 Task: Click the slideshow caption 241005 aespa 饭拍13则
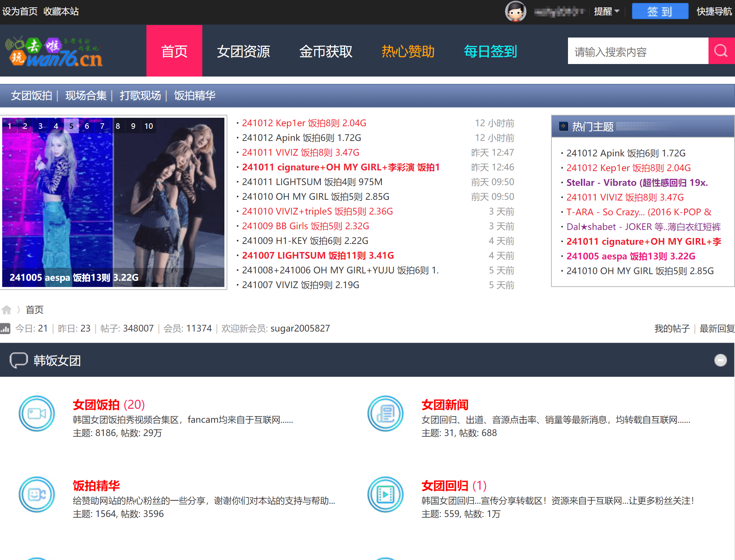click(x=74, y=277)
